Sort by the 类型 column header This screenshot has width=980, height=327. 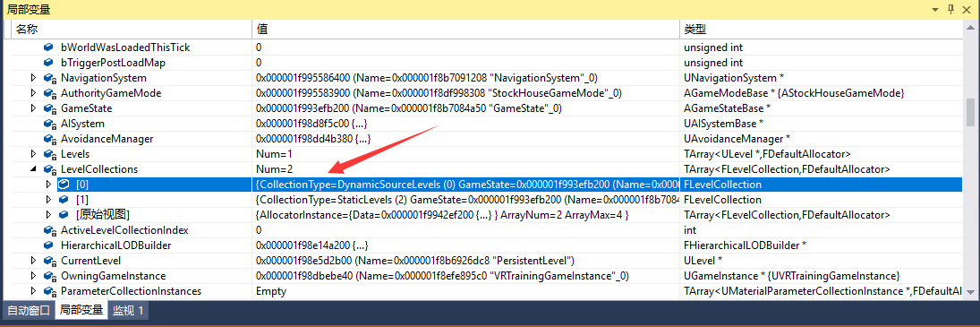tap(822, 30)
